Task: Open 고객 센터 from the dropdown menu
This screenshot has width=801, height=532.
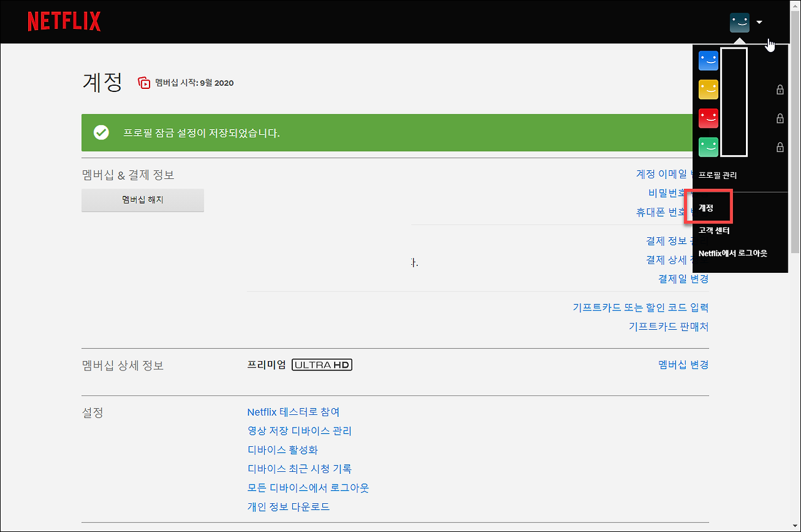Action: click(x=714, y=231)
